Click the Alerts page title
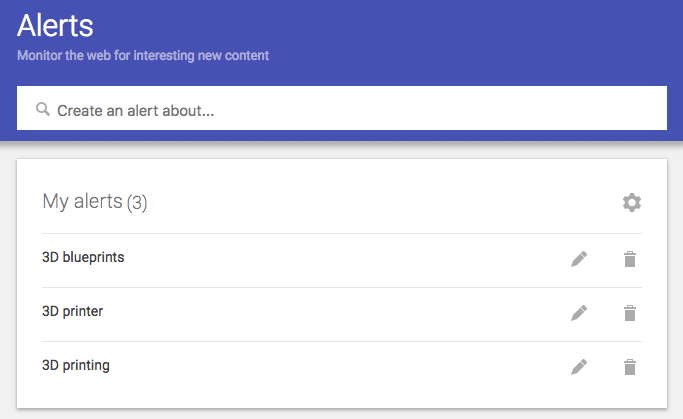This screenshot has height=419, width=683. [x=55, y=25]
